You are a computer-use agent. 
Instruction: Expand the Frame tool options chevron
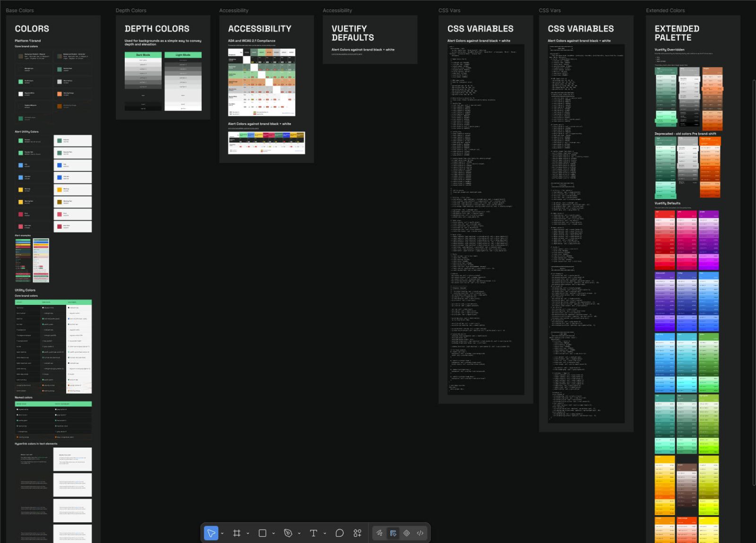click(x=248, y=534)
